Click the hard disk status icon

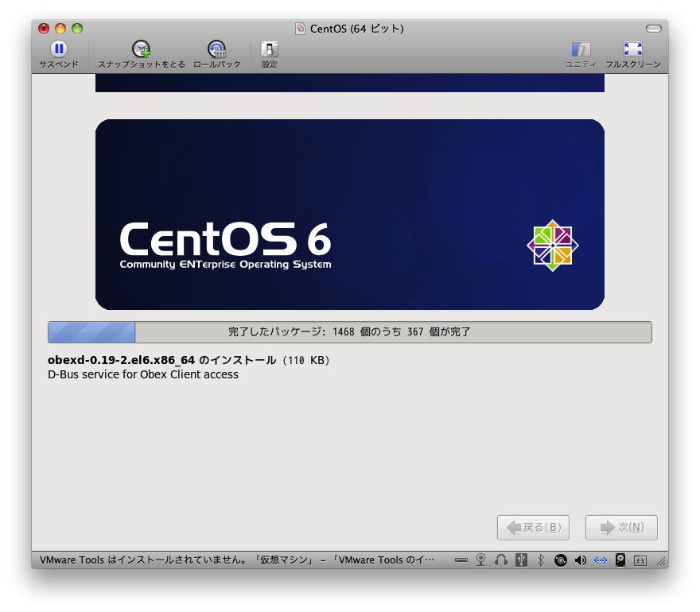click(x=620, y=560)
